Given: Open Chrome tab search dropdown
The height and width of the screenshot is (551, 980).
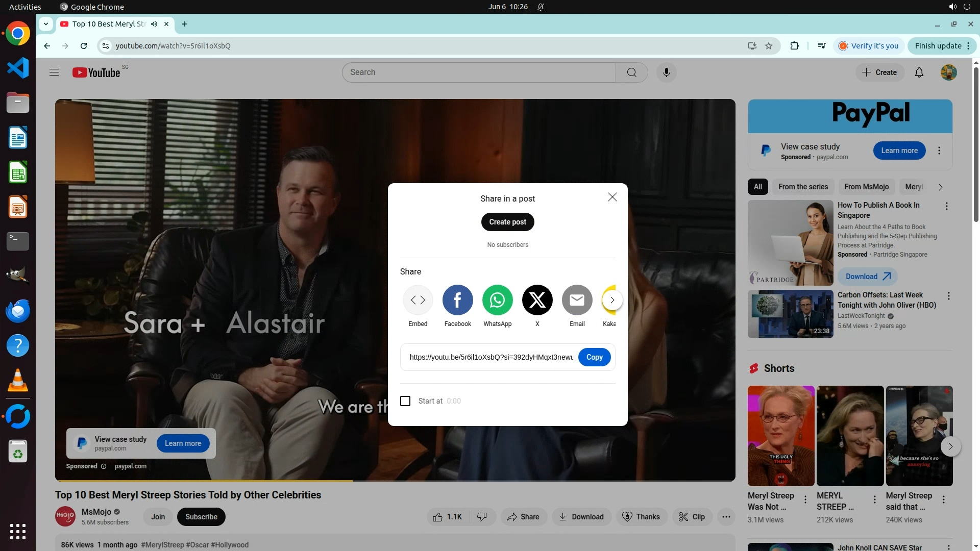Looking at the screenshot, I should click(x=46, y=24).
